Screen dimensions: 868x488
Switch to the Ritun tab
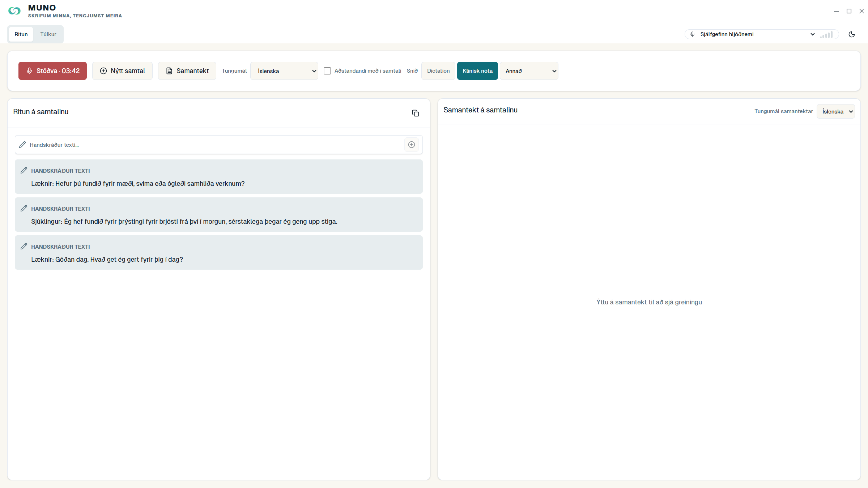21,34
